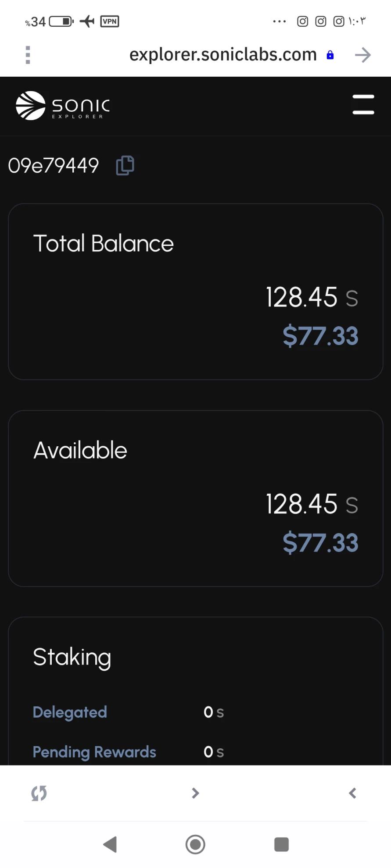Viewport: 391px width, 868px height.
Task: Tap the Staking section heading
Action: (x=72, y=657)
